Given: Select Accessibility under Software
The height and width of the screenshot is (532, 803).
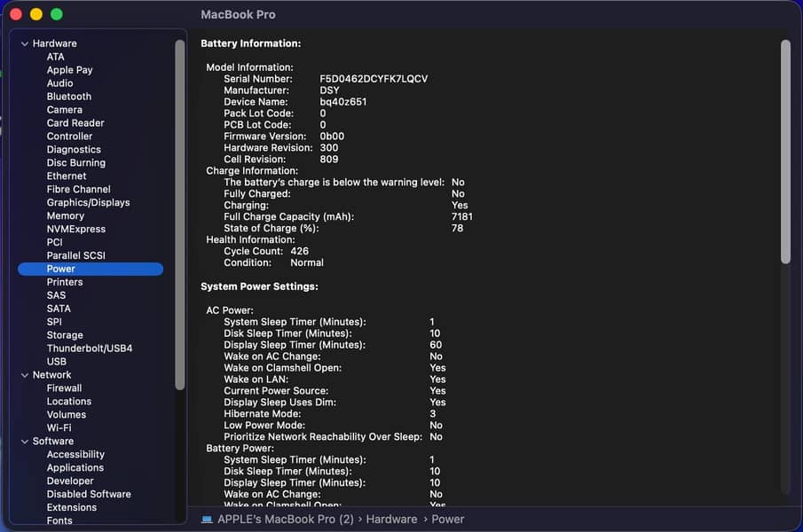Looking at the screenshot, I should click(75, 455).
